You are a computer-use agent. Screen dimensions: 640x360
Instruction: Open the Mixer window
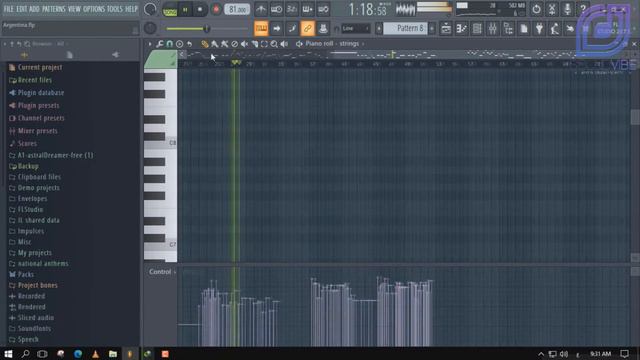(493, 29)
